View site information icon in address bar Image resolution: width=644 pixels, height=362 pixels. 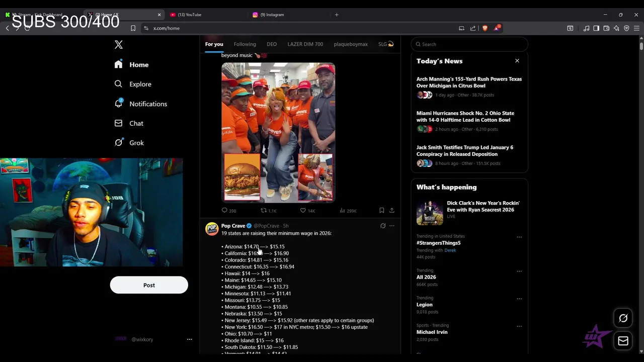146,28
